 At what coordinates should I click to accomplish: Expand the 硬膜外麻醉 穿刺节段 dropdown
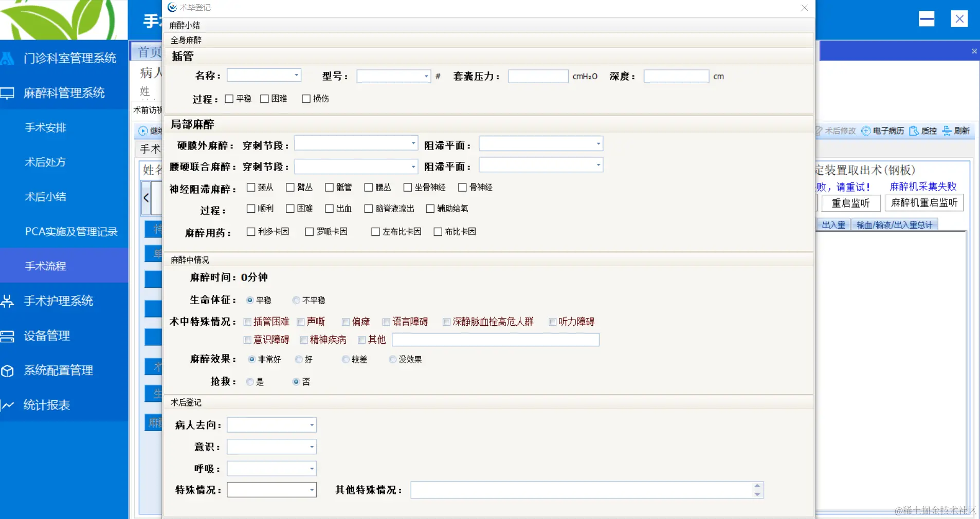click(x=413, y=143)
